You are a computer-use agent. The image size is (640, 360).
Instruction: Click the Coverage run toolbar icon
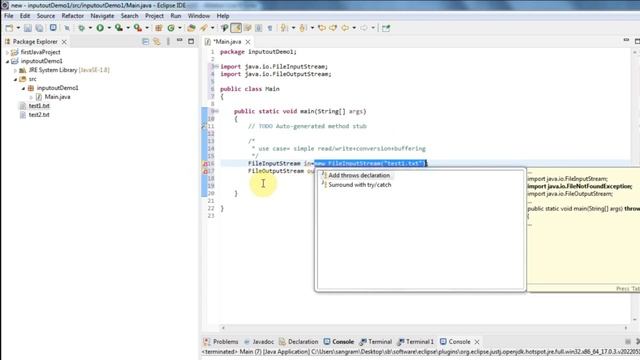pyautogui.click(x=119, y=28)
